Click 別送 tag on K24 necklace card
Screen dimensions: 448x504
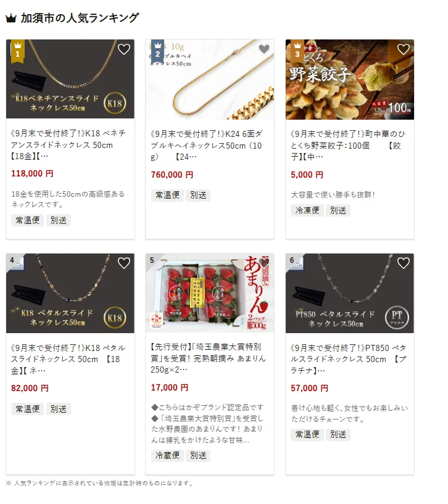click(198, 195)
